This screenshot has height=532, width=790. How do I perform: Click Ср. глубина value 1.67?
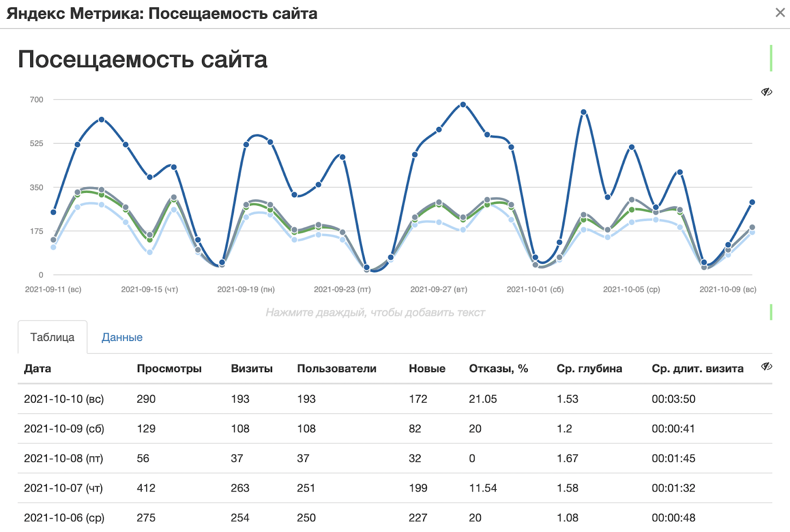567,458
